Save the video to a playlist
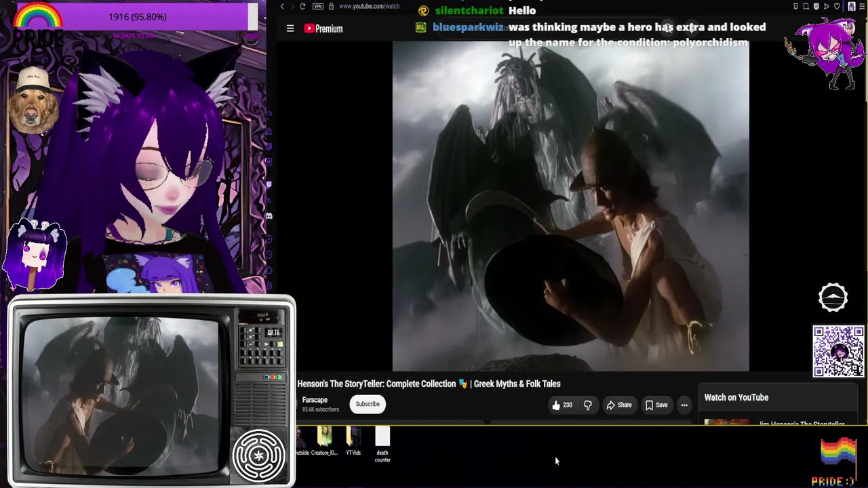The width and height of the screenshot is (868, 488). (656, 405)
